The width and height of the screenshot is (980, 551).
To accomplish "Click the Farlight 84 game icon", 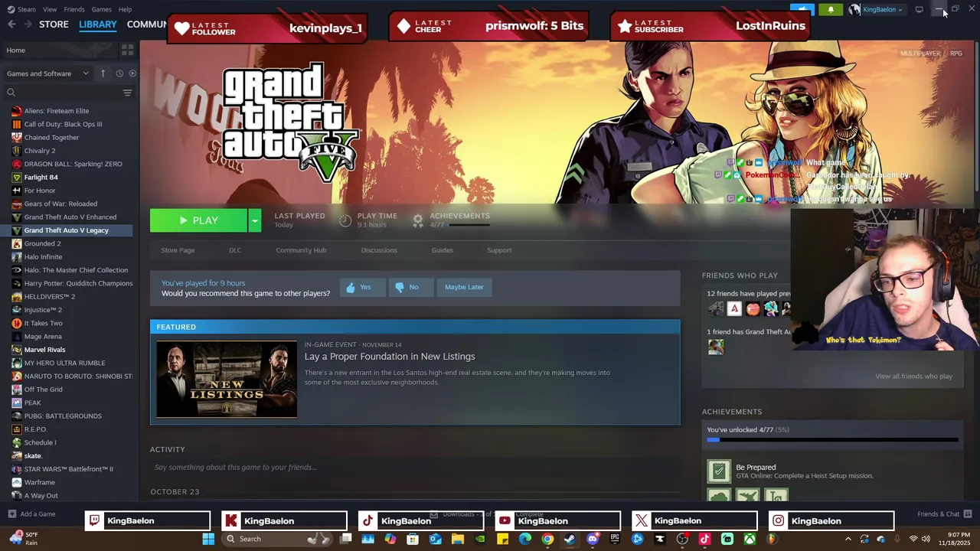I will point(17,178).
